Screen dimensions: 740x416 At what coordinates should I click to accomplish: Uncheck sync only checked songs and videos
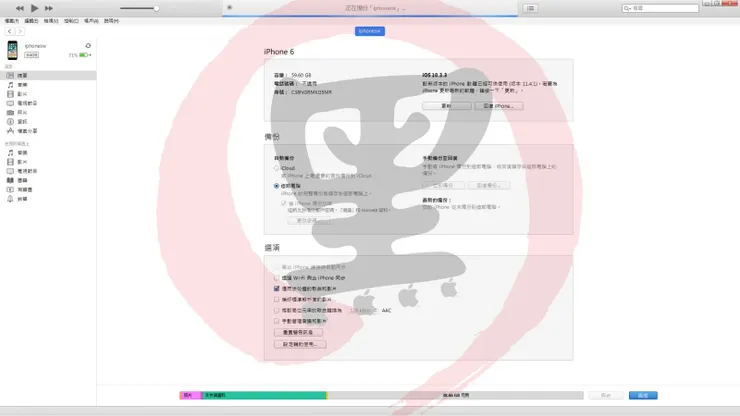[277, 289]
